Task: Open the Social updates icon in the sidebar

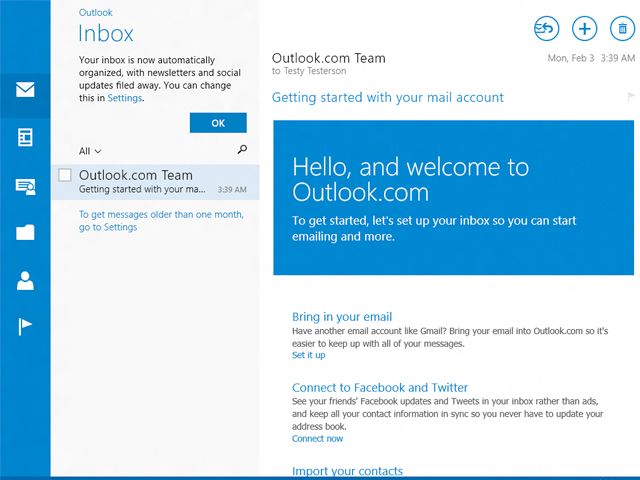Action: [x=25, y=187]
